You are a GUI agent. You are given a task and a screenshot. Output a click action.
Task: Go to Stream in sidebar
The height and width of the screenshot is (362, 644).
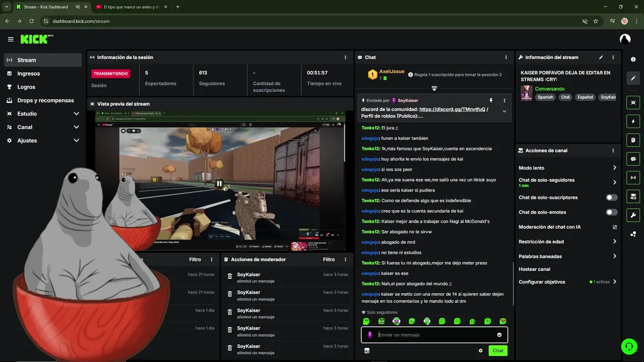point(43,60)
